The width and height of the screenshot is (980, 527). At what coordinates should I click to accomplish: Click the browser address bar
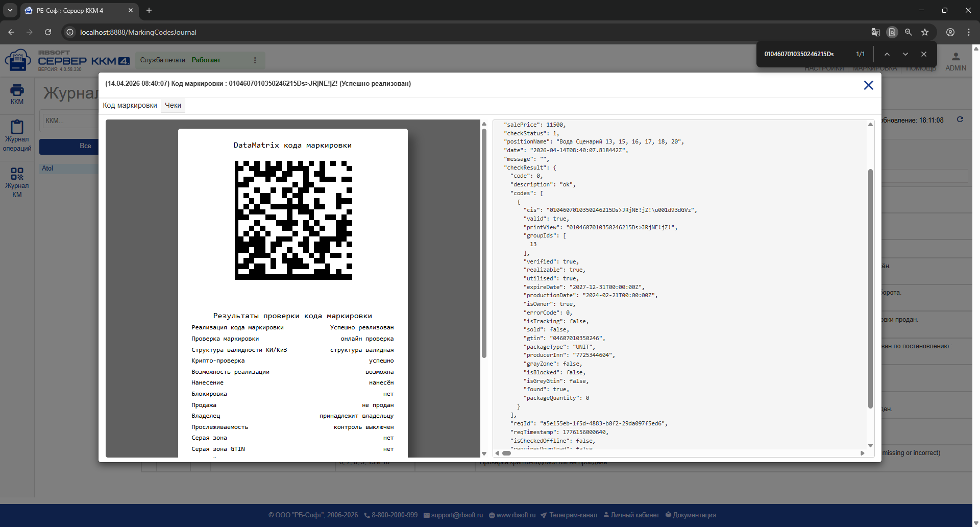(459, 32)
